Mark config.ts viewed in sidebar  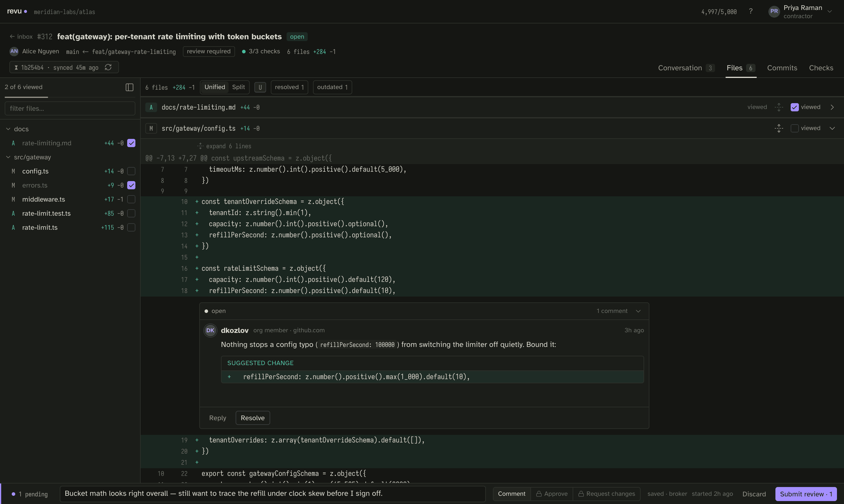[x=131, y=171]
